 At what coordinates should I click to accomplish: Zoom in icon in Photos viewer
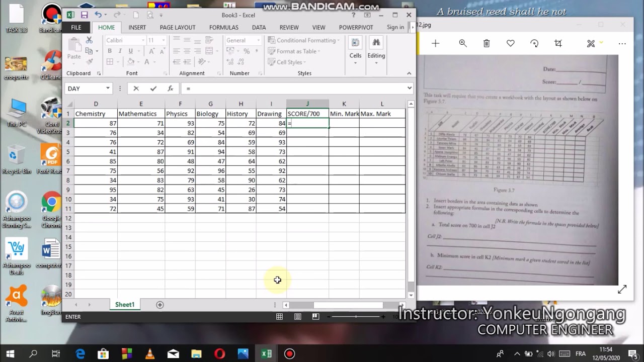click(x=463, y=44)
